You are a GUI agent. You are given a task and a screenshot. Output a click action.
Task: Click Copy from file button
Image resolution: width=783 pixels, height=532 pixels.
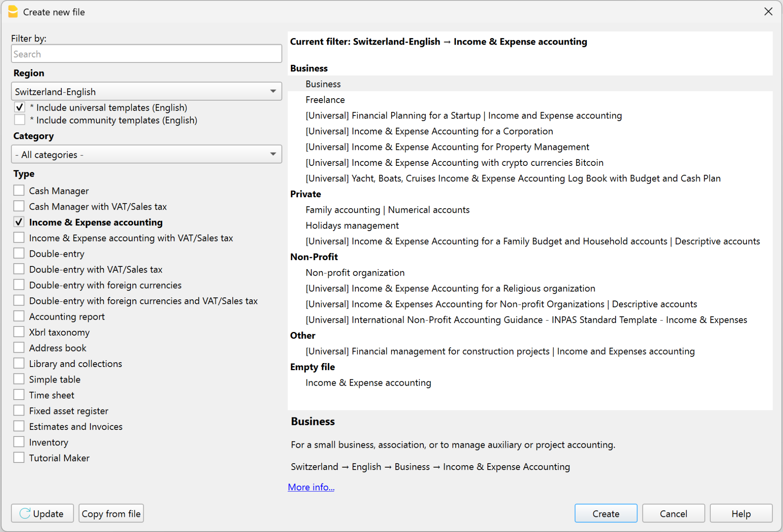point(111,513)
